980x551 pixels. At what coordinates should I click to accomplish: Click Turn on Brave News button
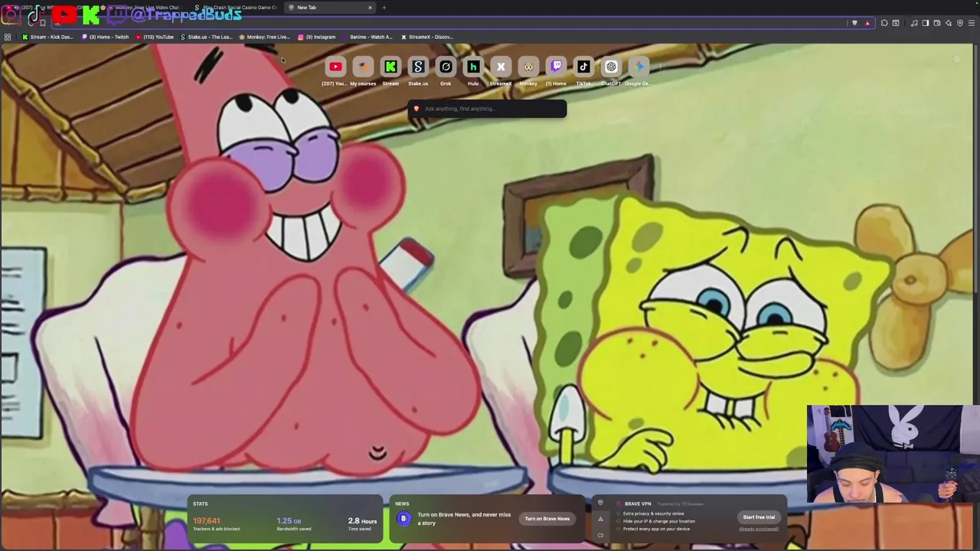pos(547,519)
